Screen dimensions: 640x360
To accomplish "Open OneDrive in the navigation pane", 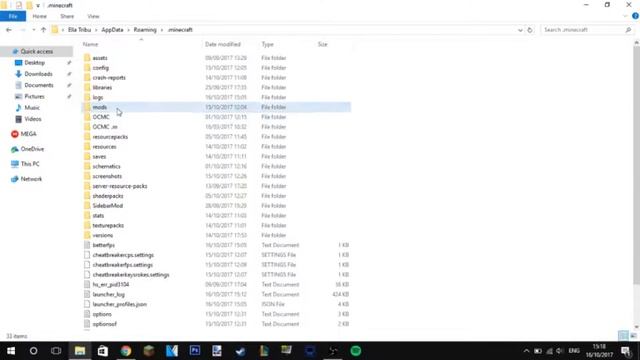I will [32, 149].
